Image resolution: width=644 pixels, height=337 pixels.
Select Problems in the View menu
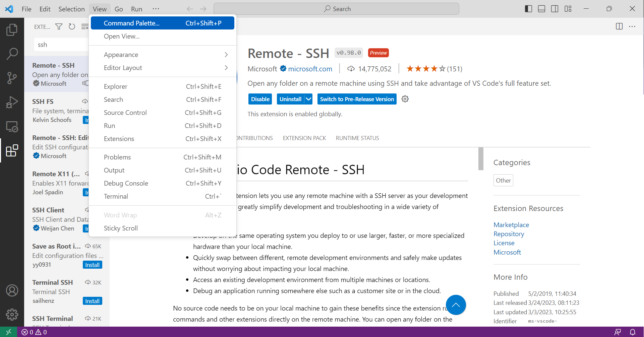pyautogui.click(x=163, y=157)
